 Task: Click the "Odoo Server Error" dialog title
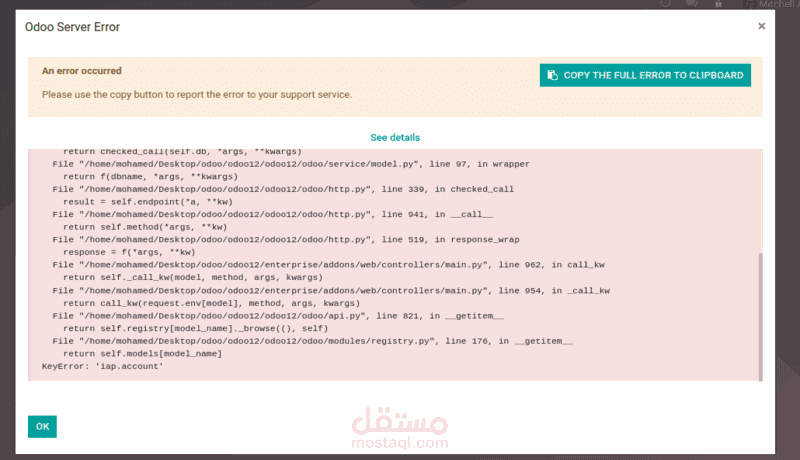pos(72,27)
